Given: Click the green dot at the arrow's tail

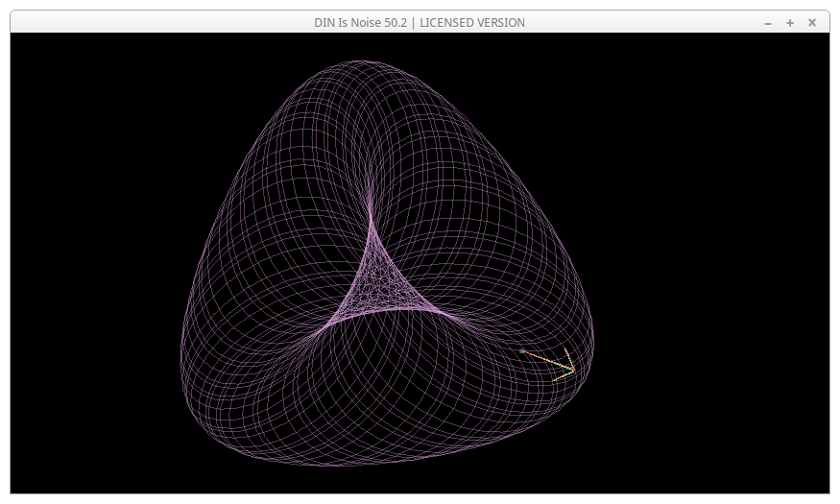Looking at the screenshot, I should pyautogui.click(x=521, y=351).
